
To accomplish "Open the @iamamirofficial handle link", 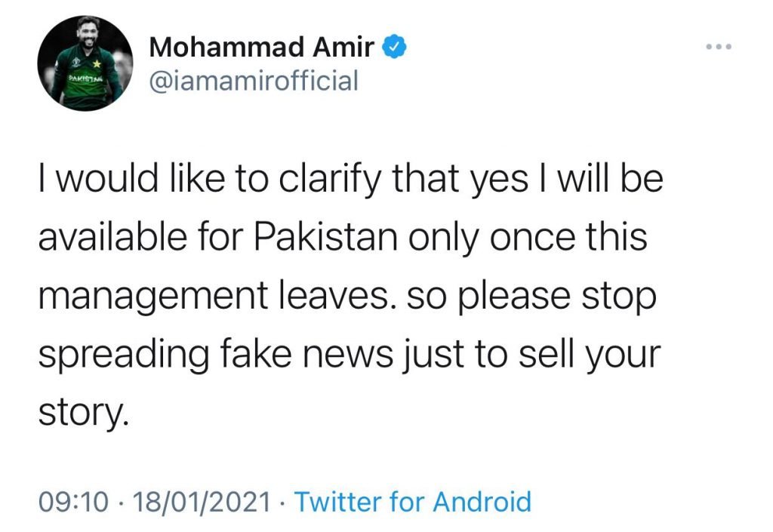I will click(x=254, y=79).
